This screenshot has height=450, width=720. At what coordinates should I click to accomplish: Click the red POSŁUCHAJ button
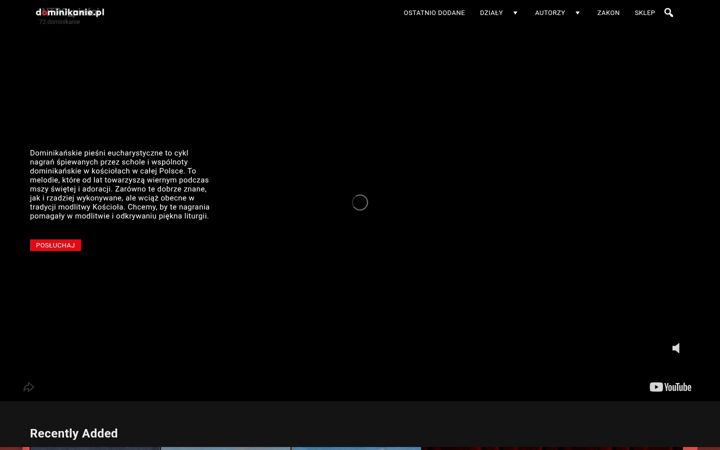pos(56,245)
